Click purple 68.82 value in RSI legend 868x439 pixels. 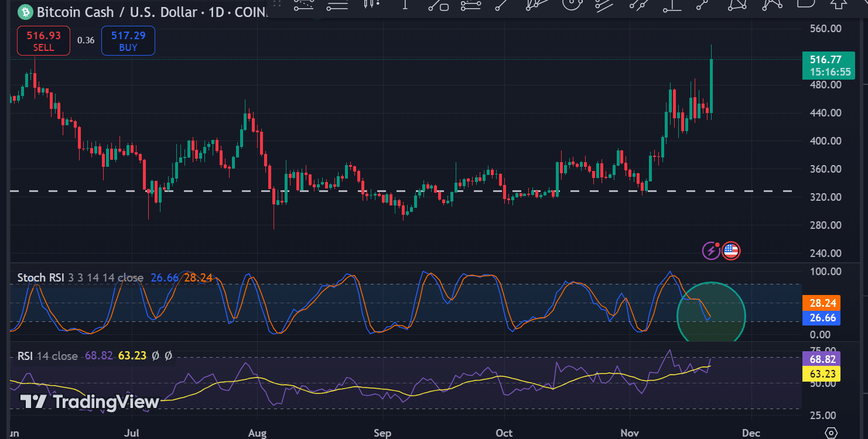click(x=98, y=355)
